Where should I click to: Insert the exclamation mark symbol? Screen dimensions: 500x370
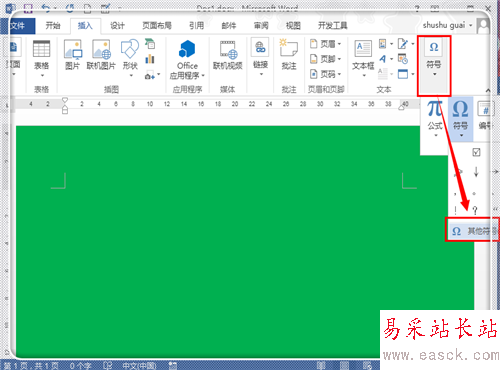point(455,210)
